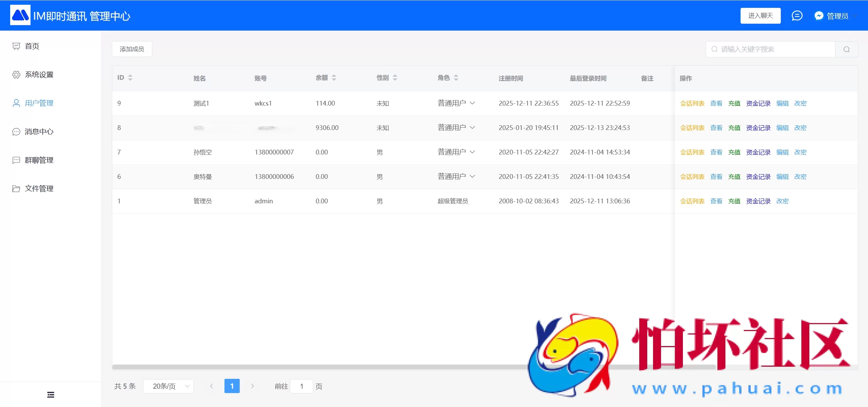Open the chat bubble icon in top bar

(797, 15)
